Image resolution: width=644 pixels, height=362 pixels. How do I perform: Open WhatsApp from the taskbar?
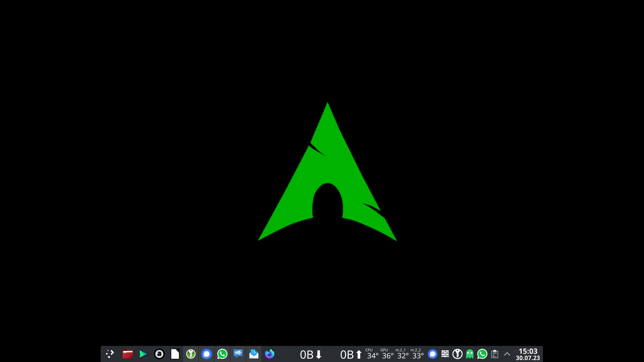[222, 354]
